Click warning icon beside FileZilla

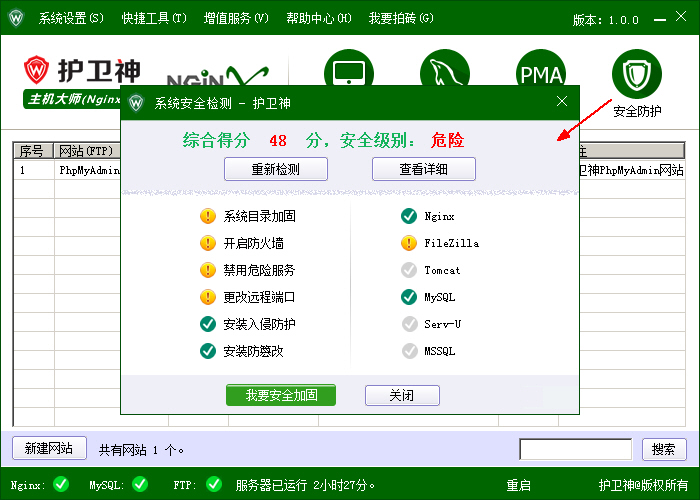pos(409,243)
